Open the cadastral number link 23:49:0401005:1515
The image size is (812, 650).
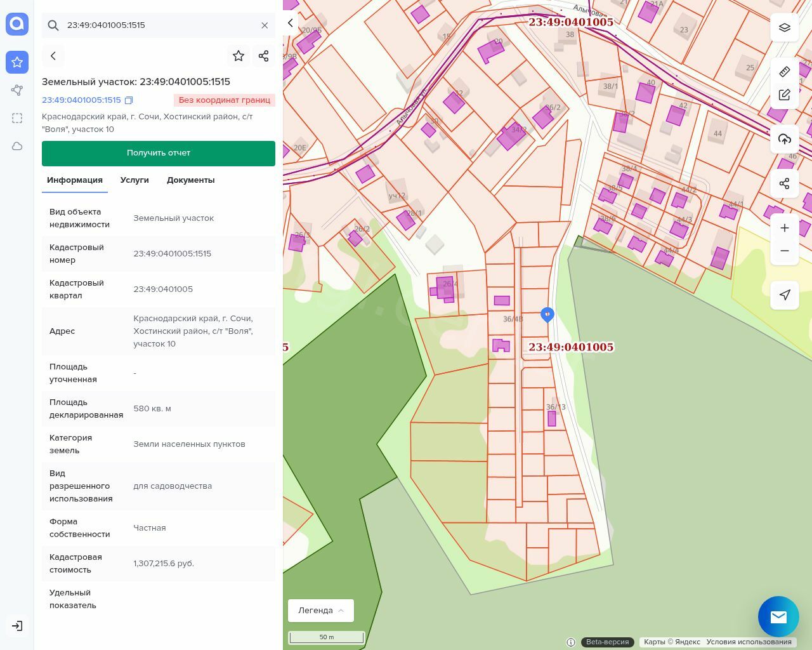(81, 100)
